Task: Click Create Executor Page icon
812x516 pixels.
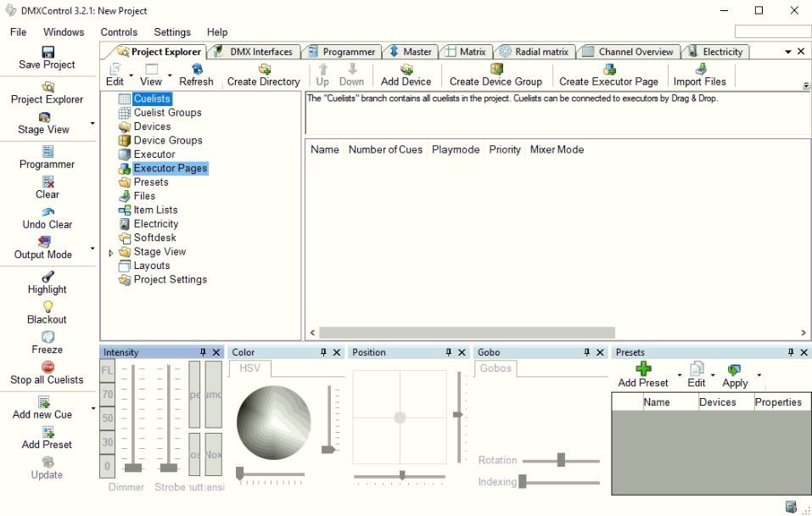Action: pyautogui.click(x=608, y=70)
